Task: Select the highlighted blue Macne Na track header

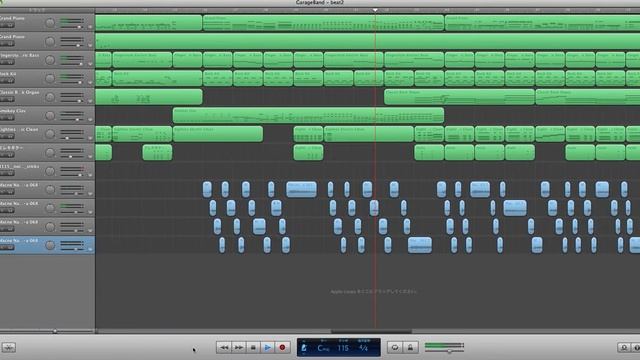Action: pyautogui.click(x=47, y=245)
